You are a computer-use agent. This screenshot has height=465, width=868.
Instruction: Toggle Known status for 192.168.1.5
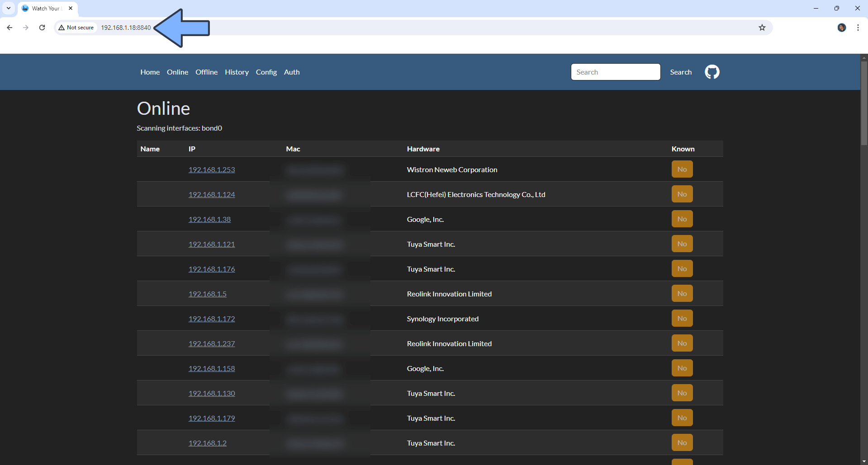tap(682, 293)
